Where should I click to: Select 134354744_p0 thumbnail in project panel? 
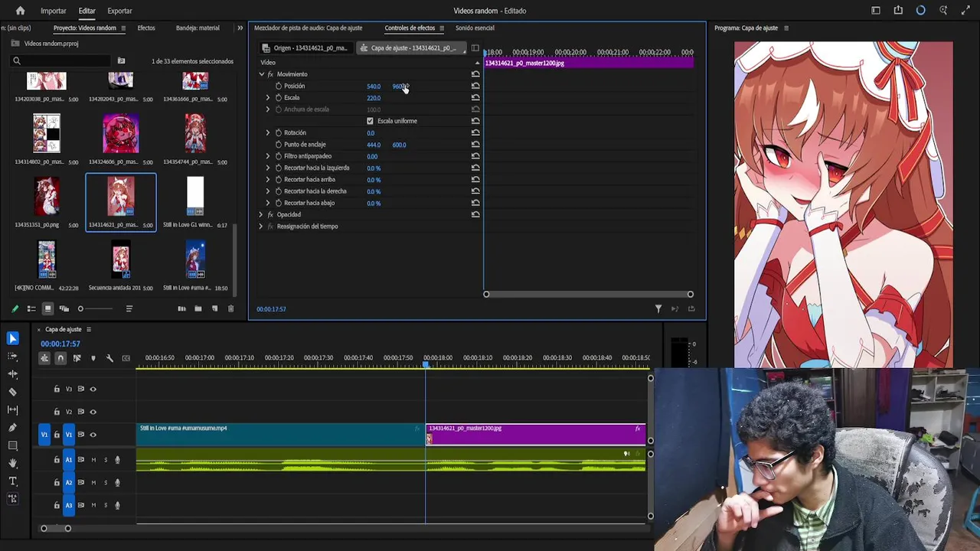click(195, 132)
